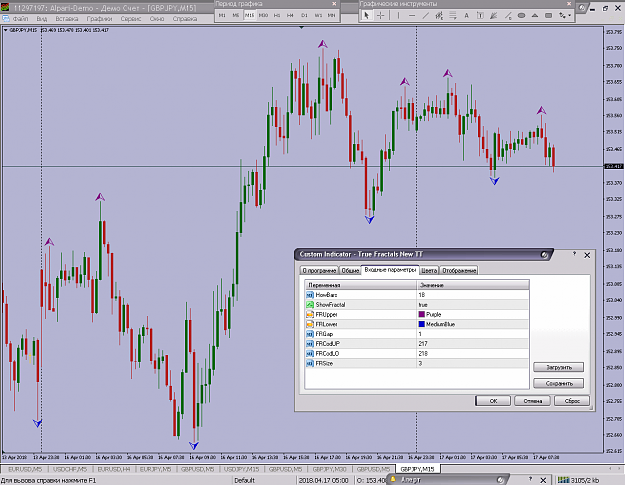Select the Fibonacci retracement tool

pyautogui.click(x=452, y=16)
